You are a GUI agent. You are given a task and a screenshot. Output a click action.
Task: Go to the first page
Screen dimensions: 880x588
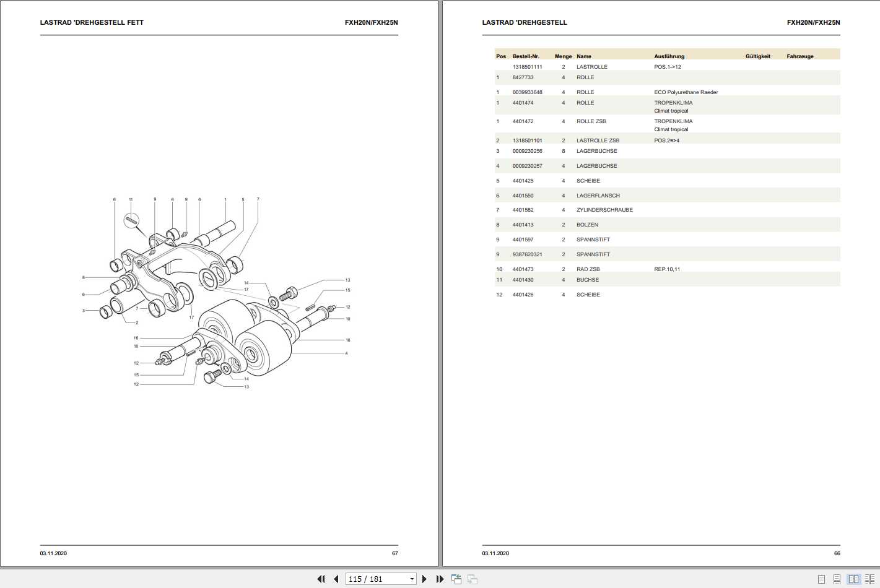click(x=321, y=579)
